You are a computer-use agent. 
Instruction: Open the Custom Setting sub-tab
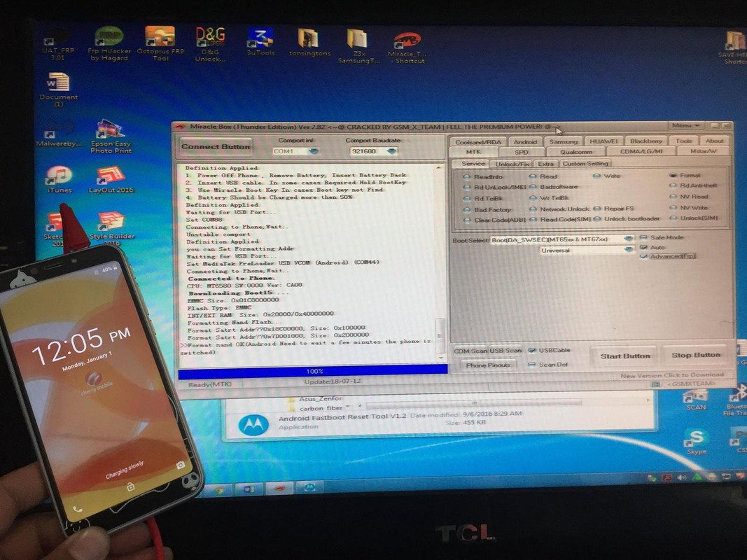pos(585,163)
